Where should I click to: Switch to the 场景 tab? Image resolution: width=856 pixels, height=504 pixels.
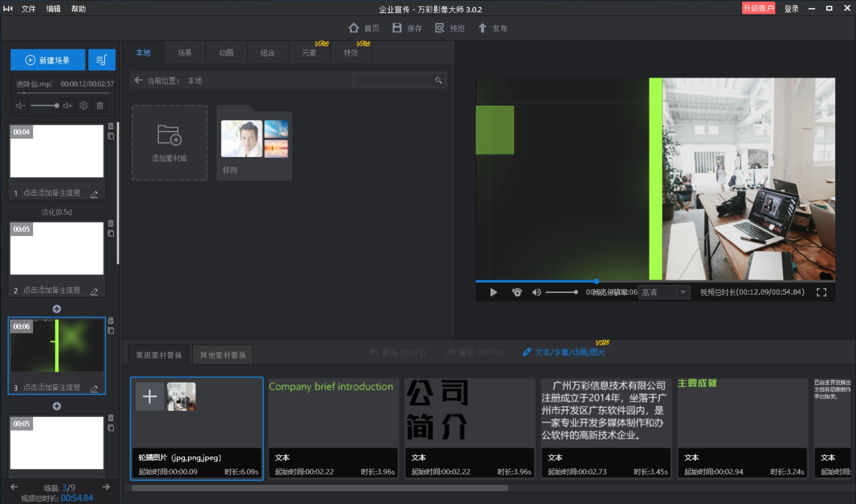(185, 52)
